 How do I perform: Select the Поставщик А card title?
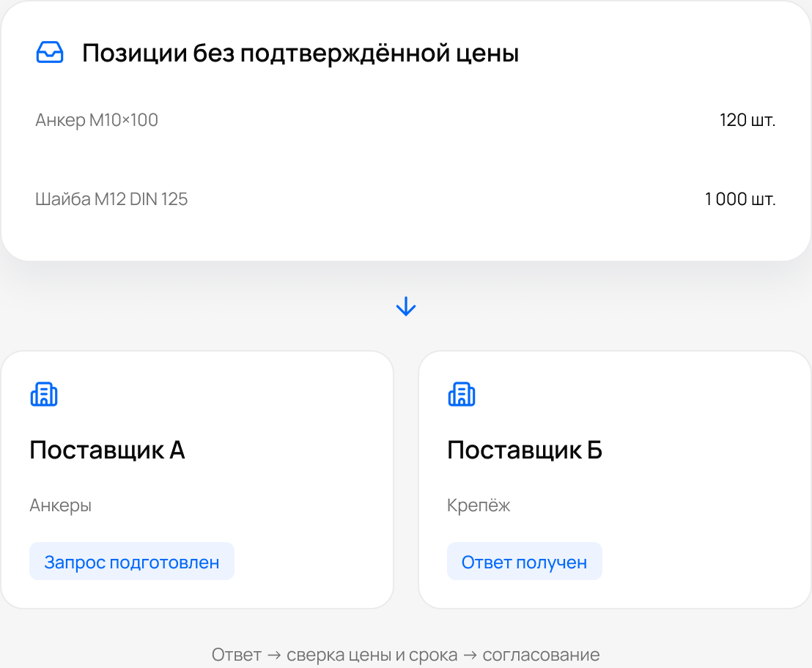107,450
